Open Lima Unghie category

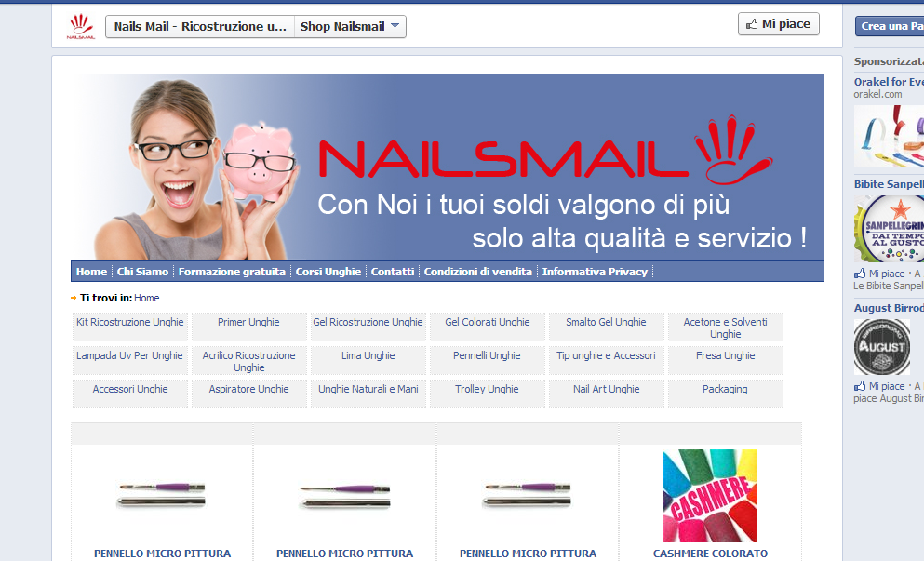pyautogui.click(x=368, y=356)
